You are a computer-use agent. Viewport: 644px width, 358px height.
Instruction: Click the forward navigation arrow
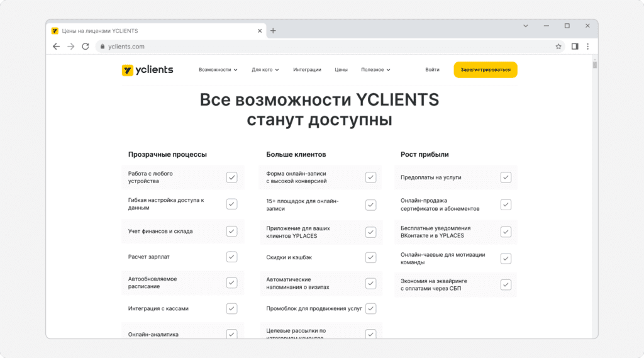70,47
